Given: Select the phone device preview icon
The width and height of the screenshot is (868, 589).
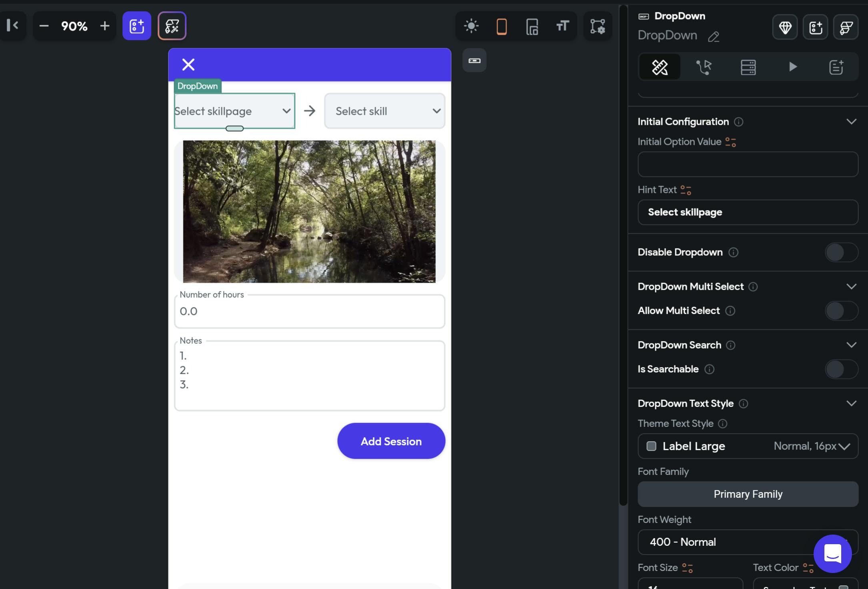Looking at the screenshot, I should click(x=502, y=26).
